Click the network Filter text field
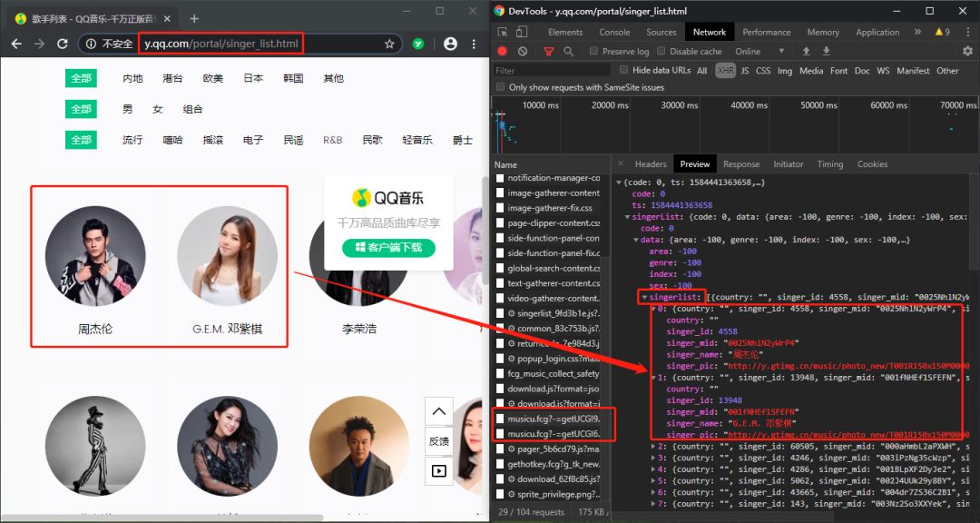The image size is (980, 523). click(x=553, y=71)
